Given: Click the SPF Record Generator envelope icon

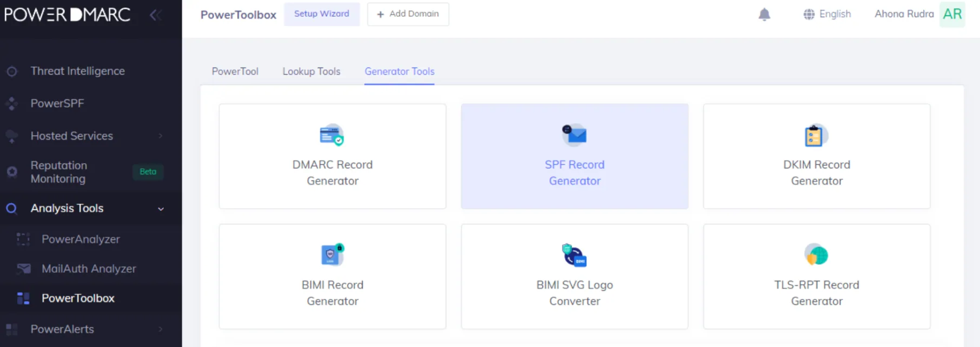Looking at the screenshot, I should click(x=574, y=135).
